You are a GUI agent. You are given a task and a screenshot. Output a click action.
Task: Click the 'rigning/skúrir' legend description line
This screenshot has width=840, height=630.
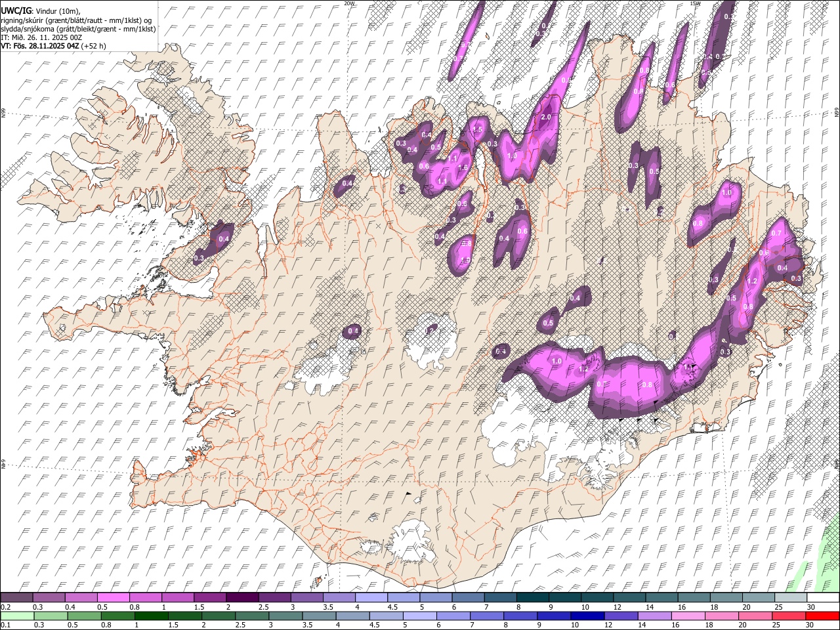(x=77, y=20)
